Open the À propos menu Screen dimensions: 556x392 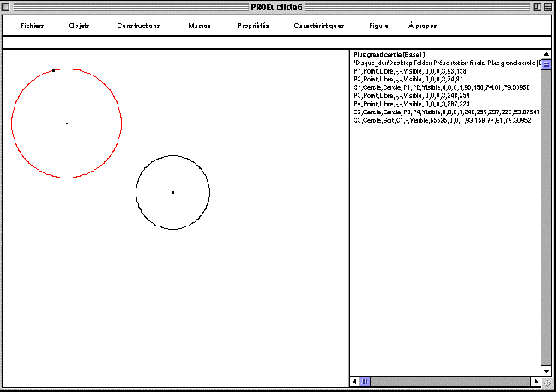(x=422, y=26)
